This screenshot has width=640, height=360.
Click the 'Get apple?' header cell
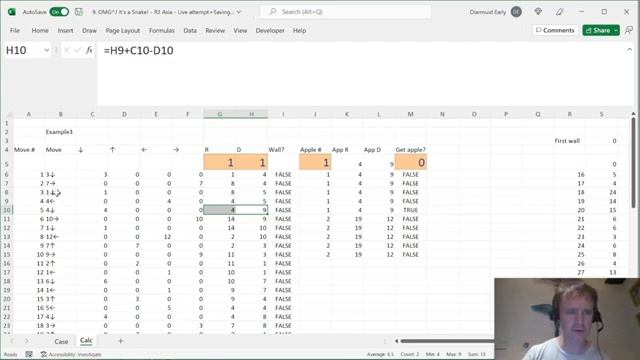coord(410,150)
